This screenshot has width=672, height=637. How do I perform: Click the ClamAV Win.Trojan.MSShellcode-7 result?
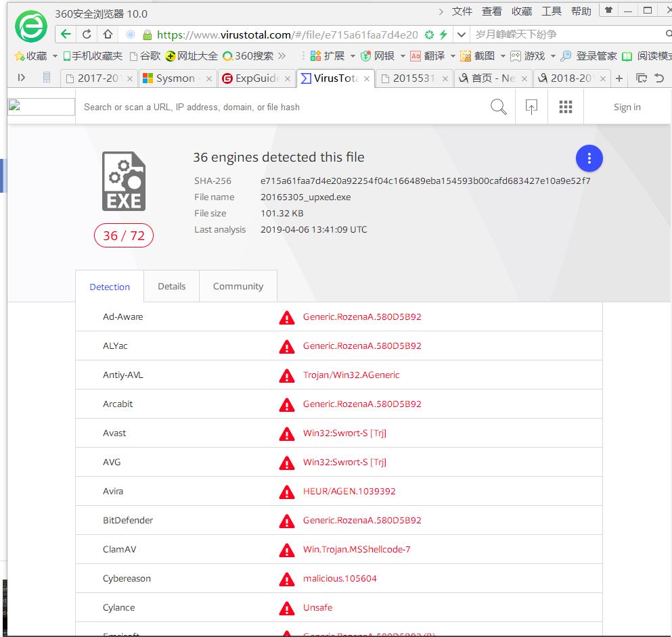click(x=357, y=549)
